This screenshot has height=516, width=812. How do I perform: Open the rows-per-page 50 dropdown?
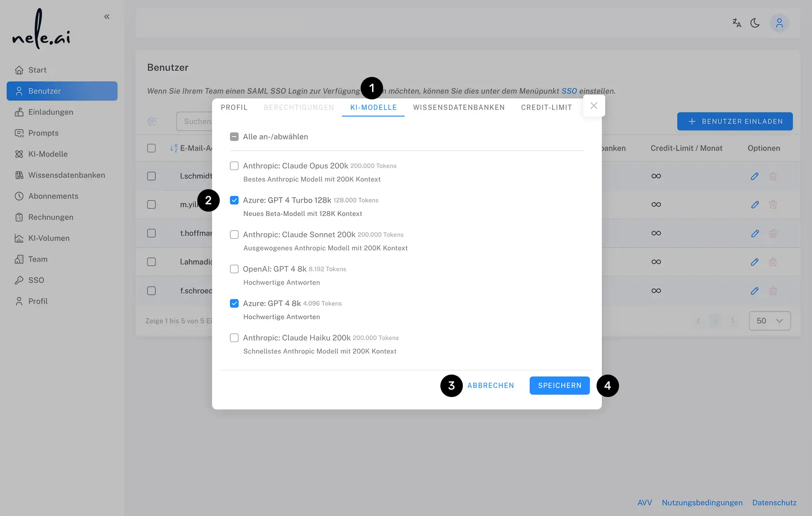click(x=769, y=321)
